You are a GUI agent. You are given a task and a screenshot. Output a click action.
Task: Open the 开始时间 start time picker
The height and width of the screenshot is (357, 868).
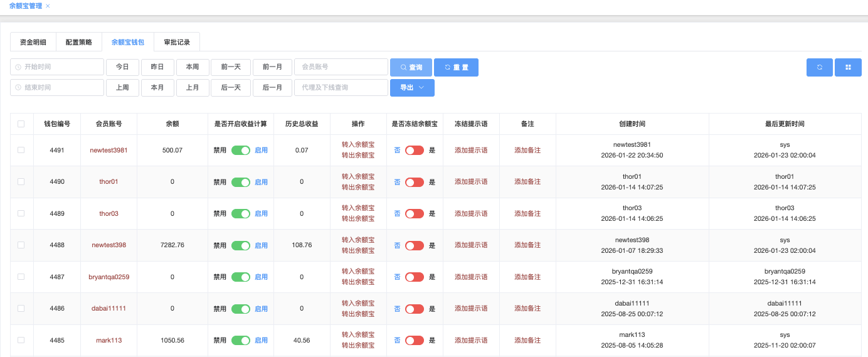pos(57,67)
